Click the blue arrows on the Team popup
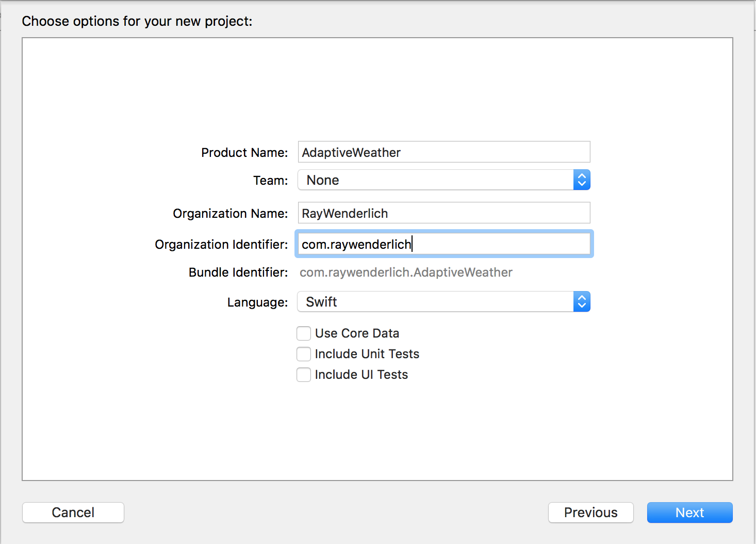Image resolution: width=756 pixels, height=544 pixels. pos(582,180)
